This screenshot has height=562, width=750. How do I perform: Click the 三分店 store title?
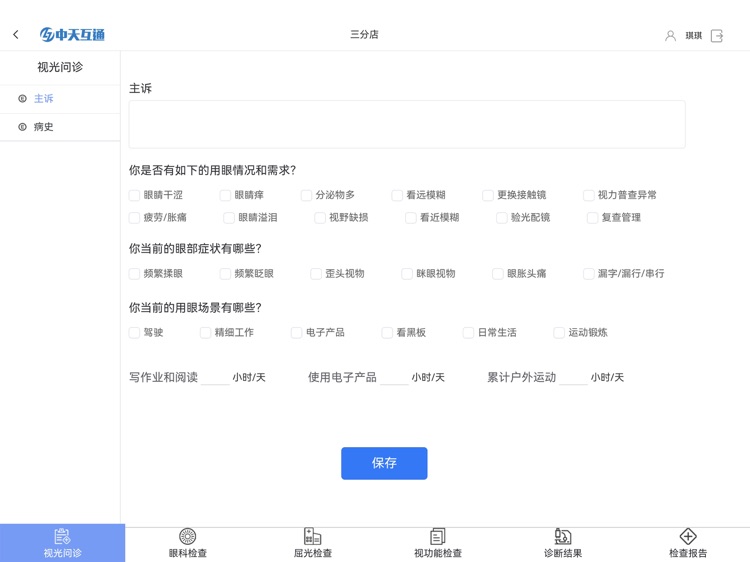[x=364, y=34]
